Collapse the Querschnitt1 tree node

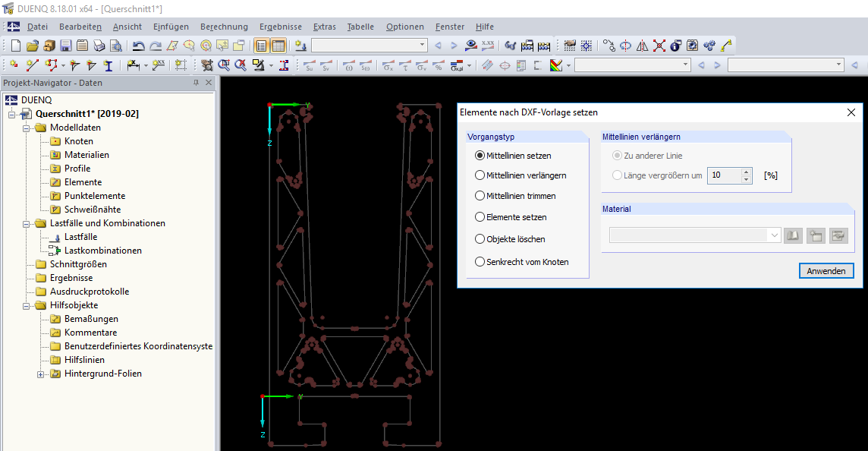[11, 114]
